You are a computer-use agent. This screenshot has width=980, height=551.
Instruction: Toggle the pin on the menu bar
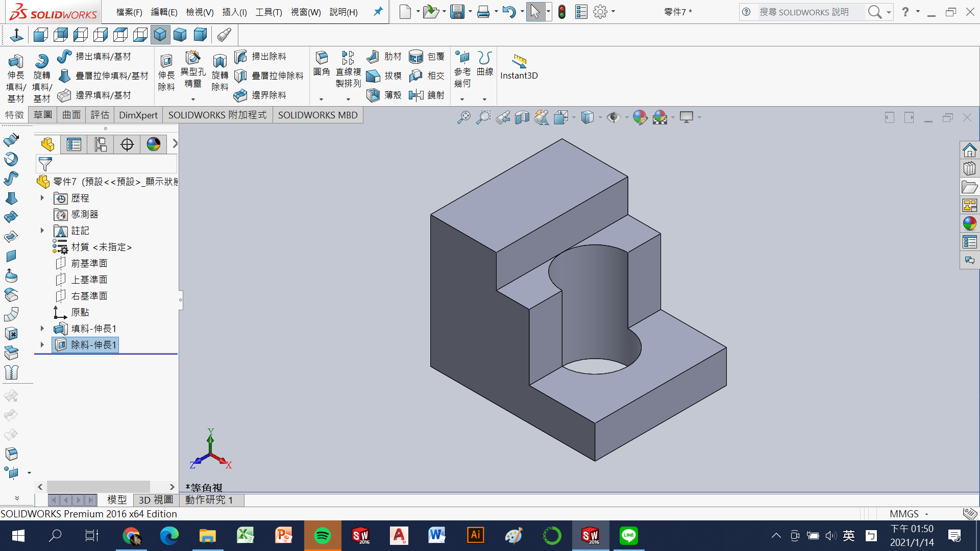click(x=378, y=11)
